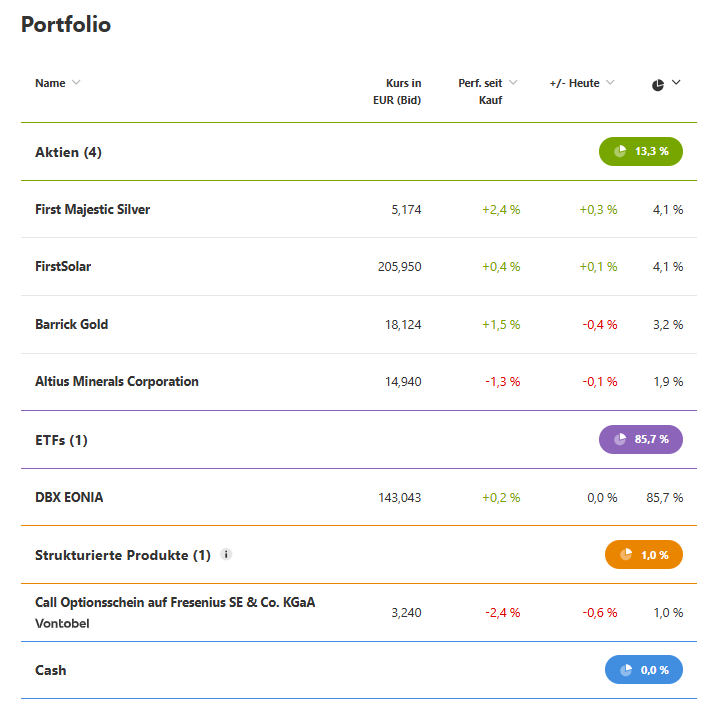Click the Cash section header
This screenshot has width=716, height=723.
point(51,670)
